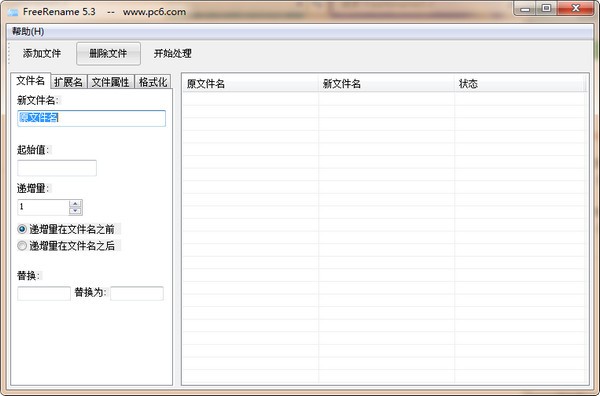The width and height of the screenshot is (600, 396).
Task: Click the 添加文件 toolbar button
Action: coord(42,54)
